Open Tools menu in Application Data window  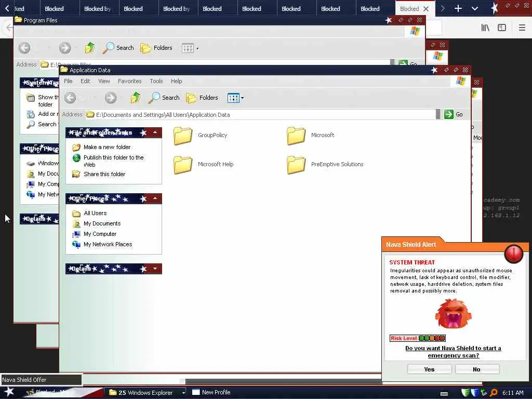point(156,81)
